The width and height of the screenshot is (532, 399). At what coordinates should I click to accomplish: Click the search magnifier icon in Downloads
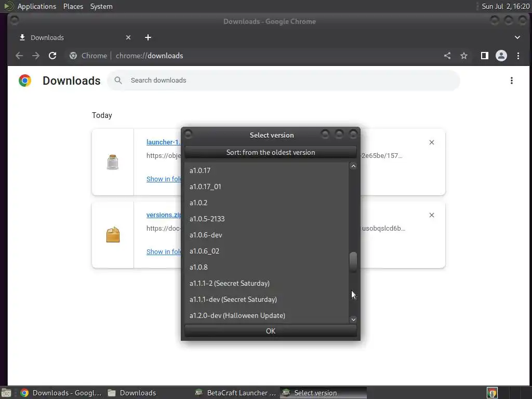(118, 81)
